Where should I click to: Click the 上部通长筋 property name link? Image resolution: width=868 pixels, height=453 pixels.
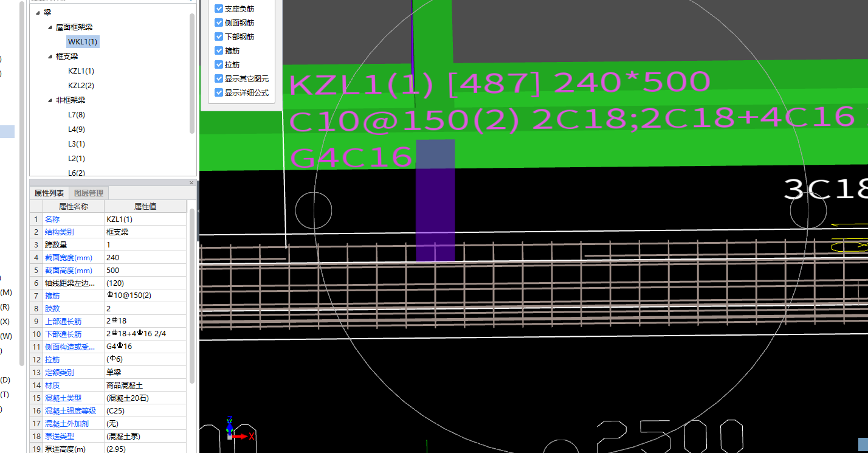click(x=63, y=322)
